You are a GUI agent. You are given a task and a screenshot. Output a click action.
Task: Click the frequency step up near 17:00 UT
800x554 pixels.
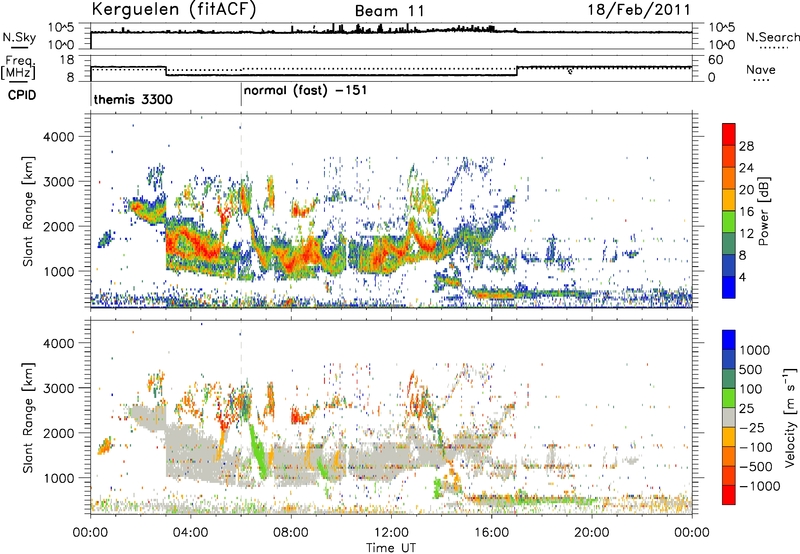(517, 71)
